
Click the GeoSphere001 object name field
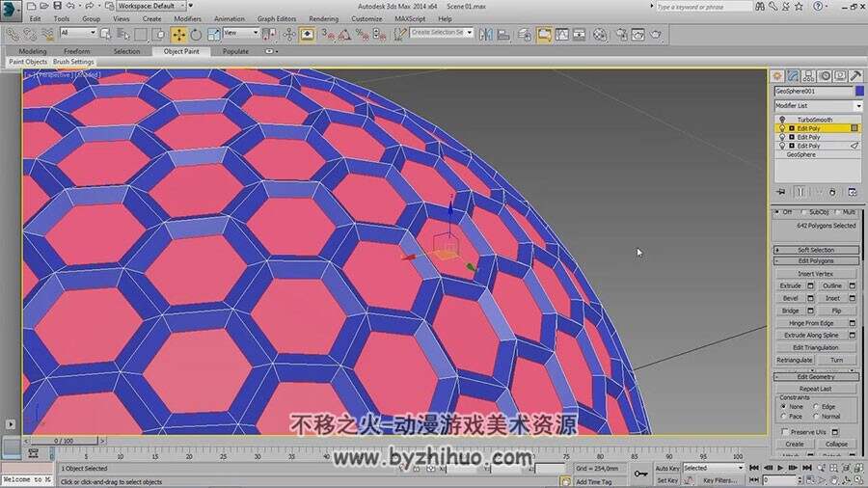click(813, 91)
